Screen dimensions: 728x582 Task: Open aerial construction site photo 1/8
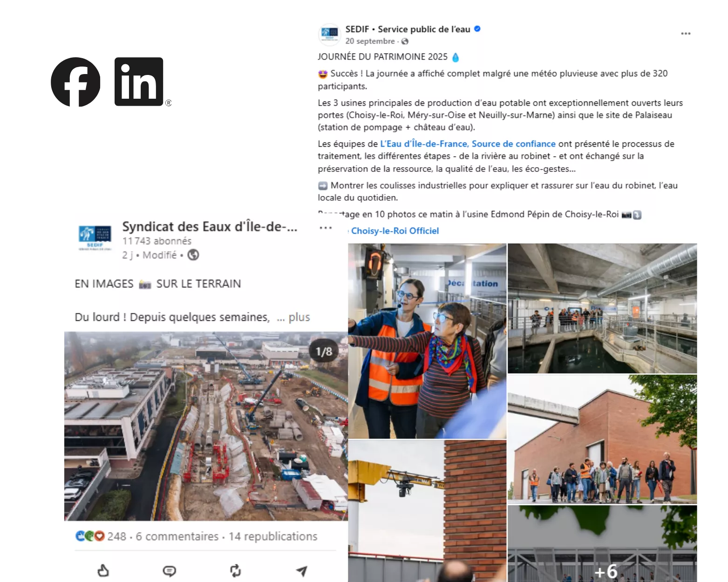[x=206, y=426]
